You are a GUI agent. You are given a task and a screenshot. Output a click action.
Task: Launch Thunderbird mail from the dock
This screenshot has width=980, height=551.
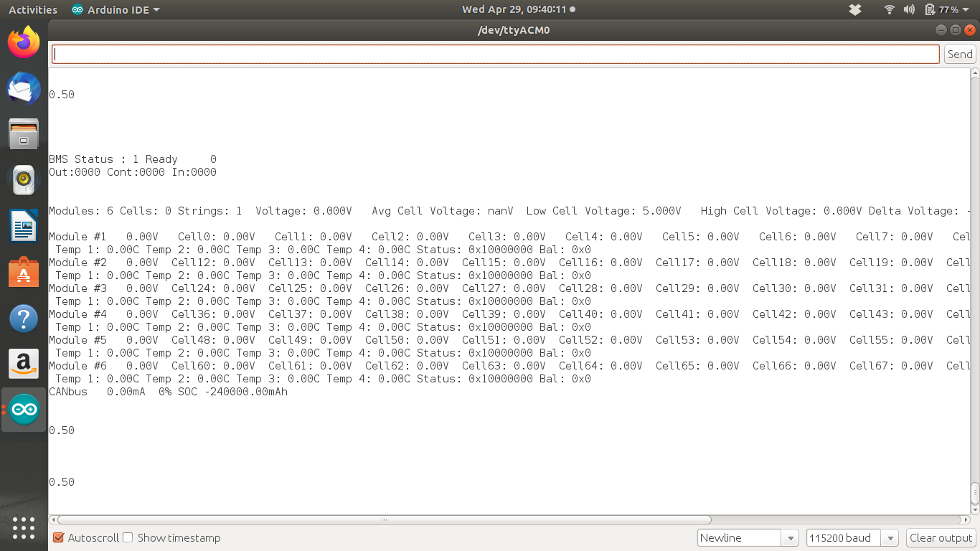24,88
